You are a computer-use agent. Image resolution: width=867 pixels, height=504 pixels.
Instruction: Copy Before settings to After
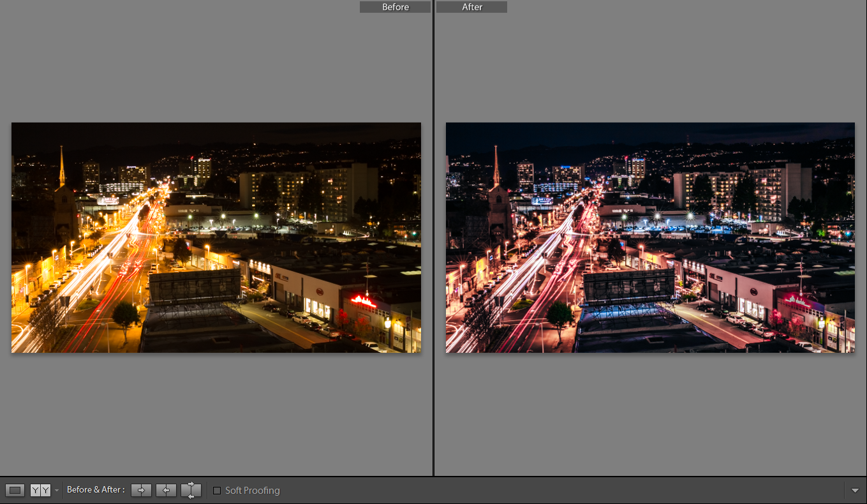141,490
